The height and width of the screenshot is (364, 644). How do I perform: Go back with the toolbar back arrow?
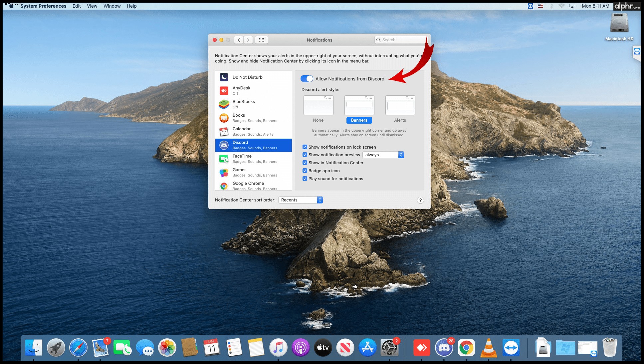pyautogui.click(x=239, y=40)
